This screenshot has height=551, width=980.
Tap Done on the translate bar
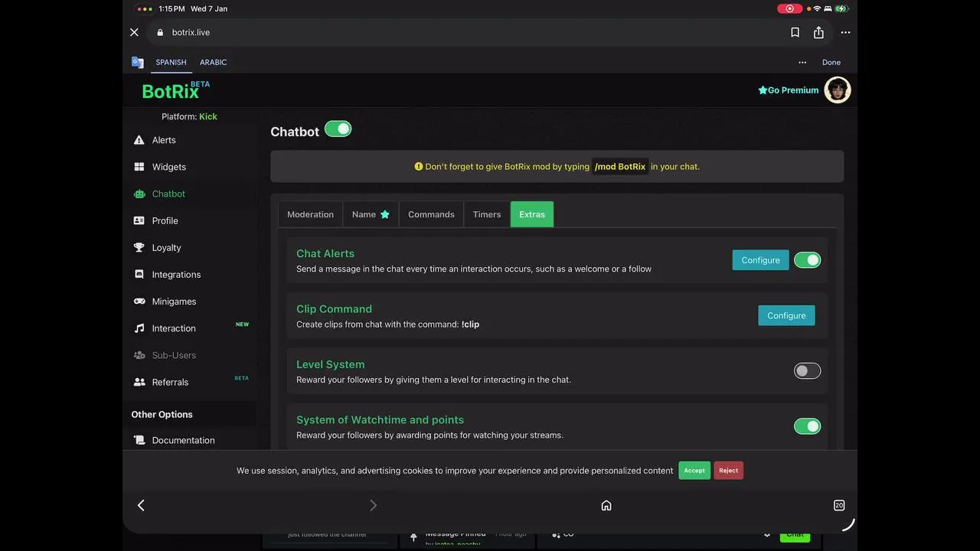coord(831,63)
